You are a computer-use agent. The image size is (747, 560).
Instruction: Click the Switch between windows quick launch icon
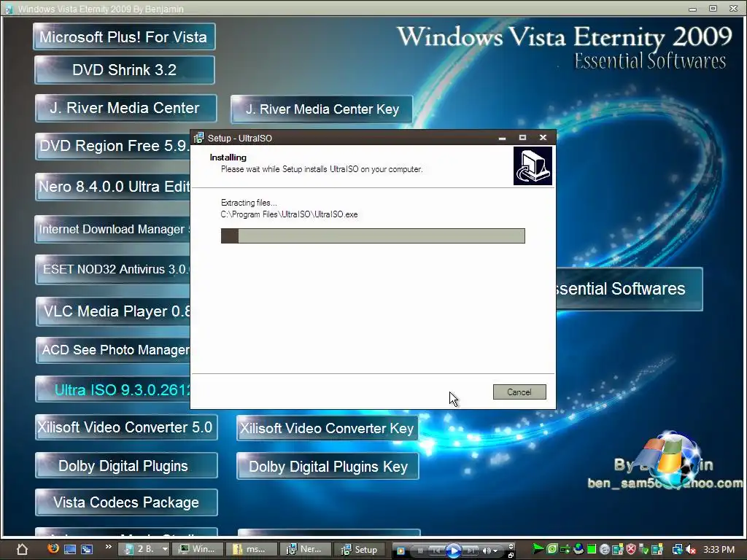(x=87, y=549)
